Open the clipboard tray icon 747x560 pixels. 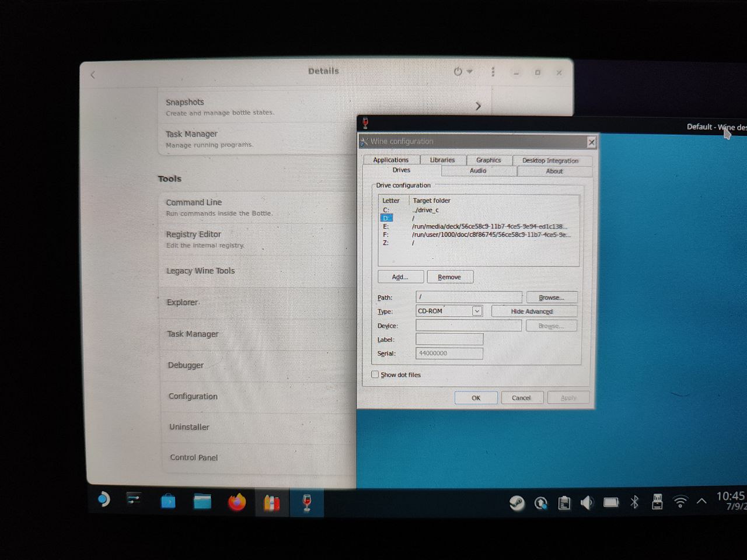[564, 503]
